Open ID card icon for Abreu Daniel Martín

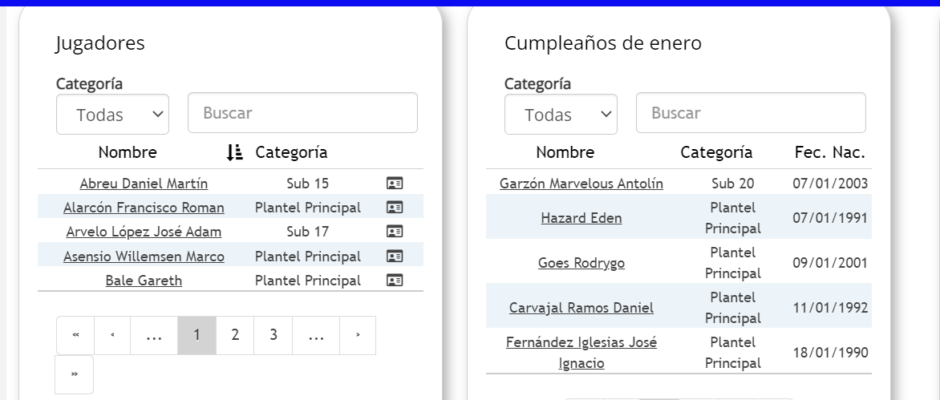coord(394,184)
